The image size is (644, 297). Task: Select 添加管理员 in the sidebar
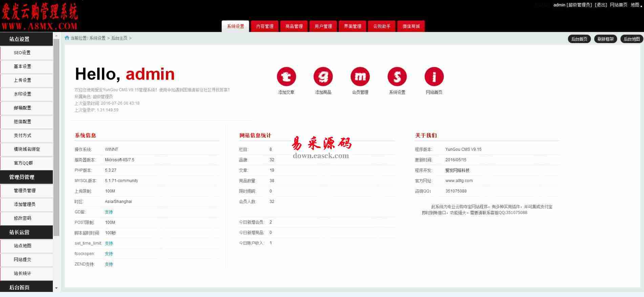point(26,205)
